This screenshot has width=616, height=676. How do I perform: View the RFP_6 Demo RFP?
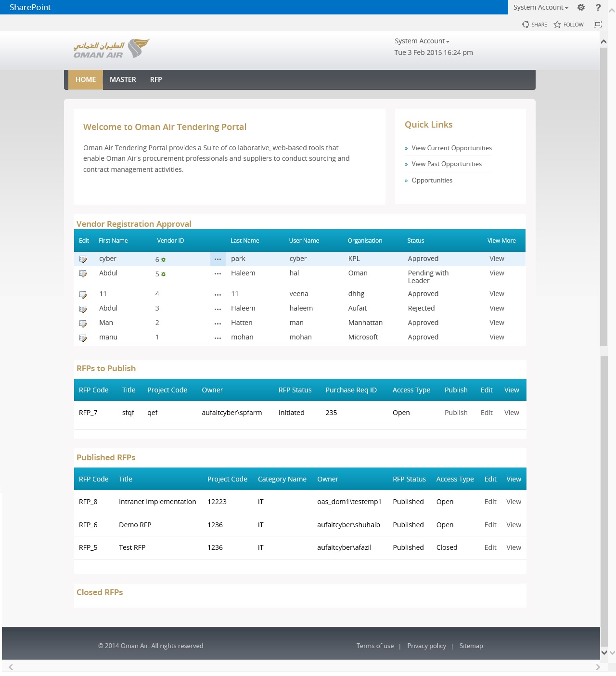(x=513, y=525)
